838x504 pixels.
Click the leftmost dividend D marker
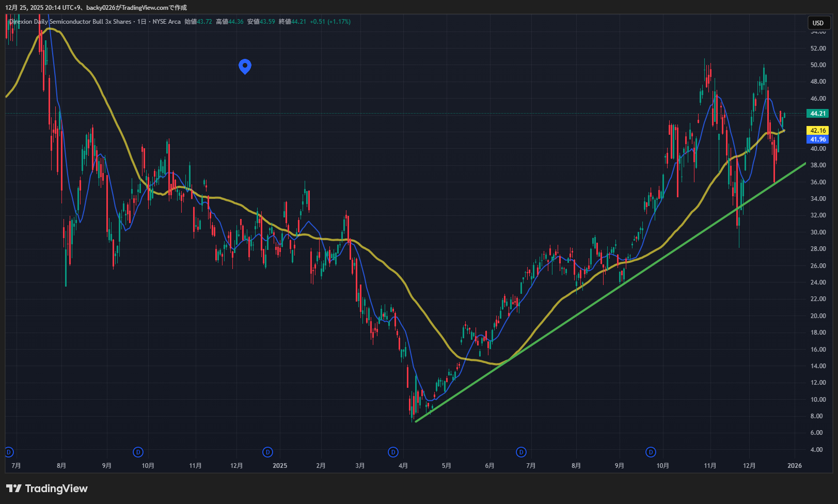point(8,452)
